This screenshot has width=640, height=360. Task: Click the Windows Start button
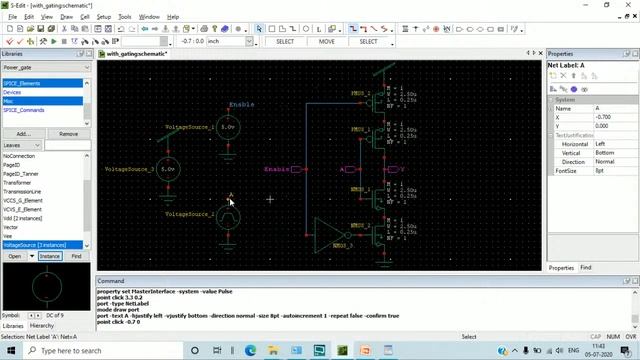(x=11, y=350)
